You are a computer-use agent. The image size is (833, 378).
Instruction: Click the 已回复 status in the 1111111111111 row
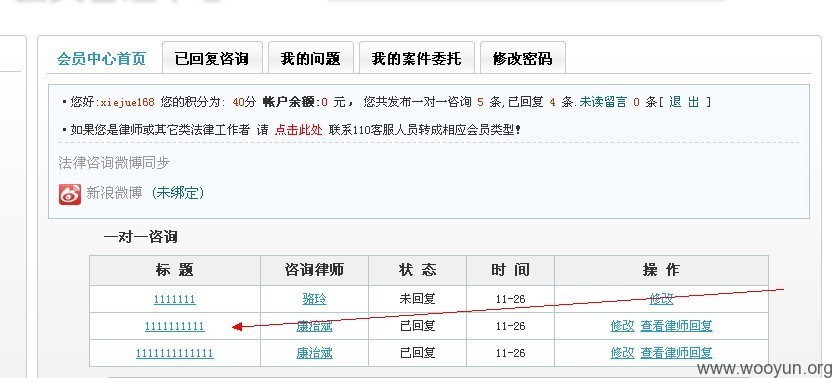click(417, 353)
